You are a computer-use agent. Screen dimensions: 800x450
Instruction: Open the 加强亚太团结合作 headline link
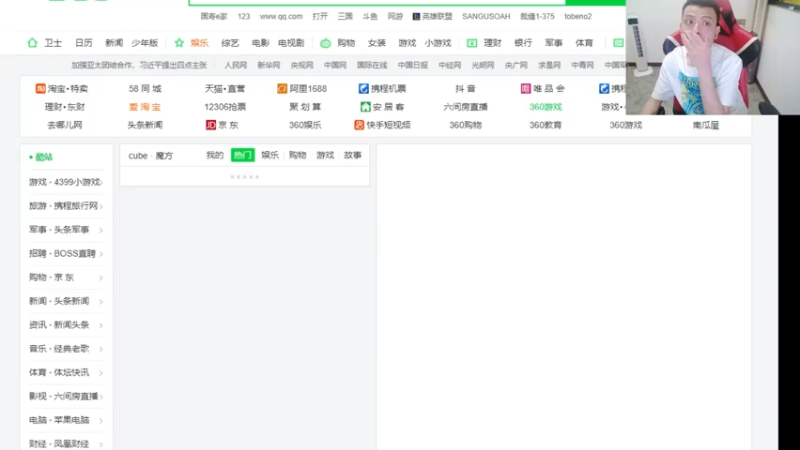coord(139,65)
